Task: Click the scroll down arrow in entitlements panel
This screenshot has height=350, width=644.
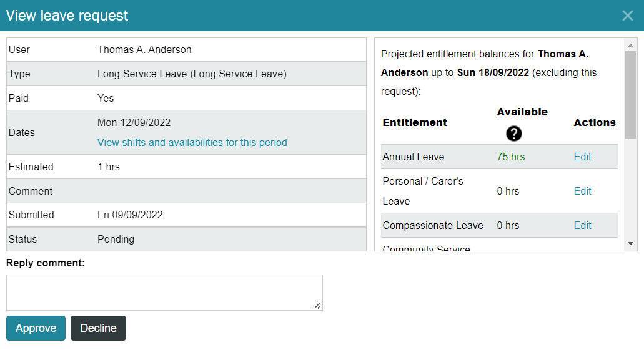Action: point(630,244)
